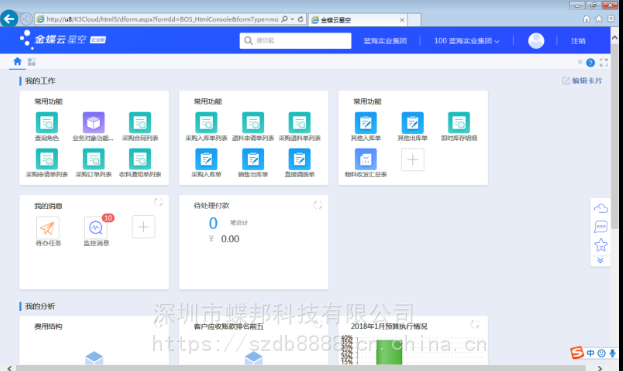Refresh the 待处理付款 card

coord(317,205)
